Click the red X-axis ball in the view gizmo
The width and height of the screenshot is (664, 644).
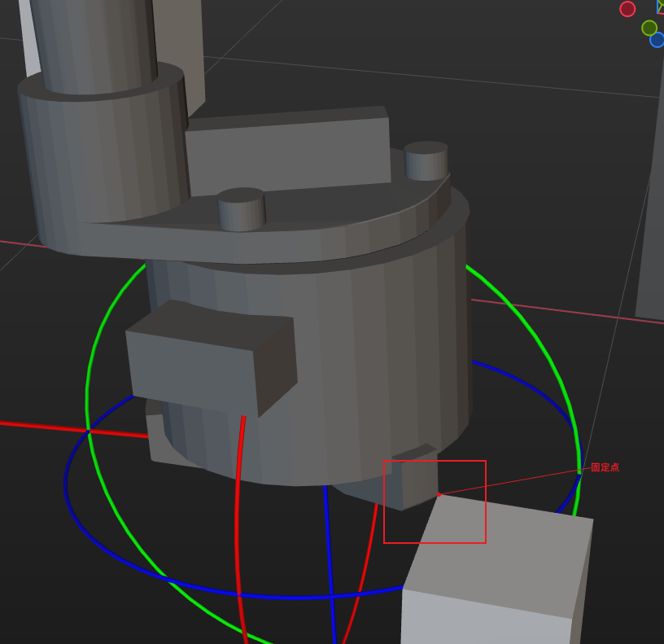[x=627, y=9]
